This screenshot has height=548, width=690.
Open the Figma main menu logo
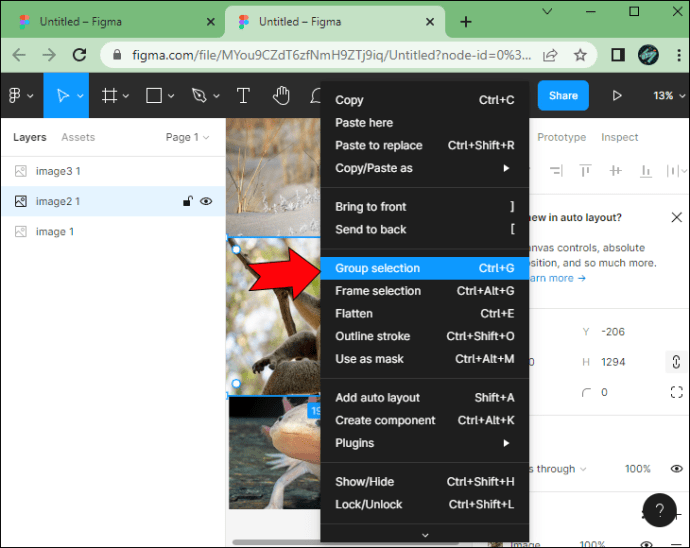15,96
